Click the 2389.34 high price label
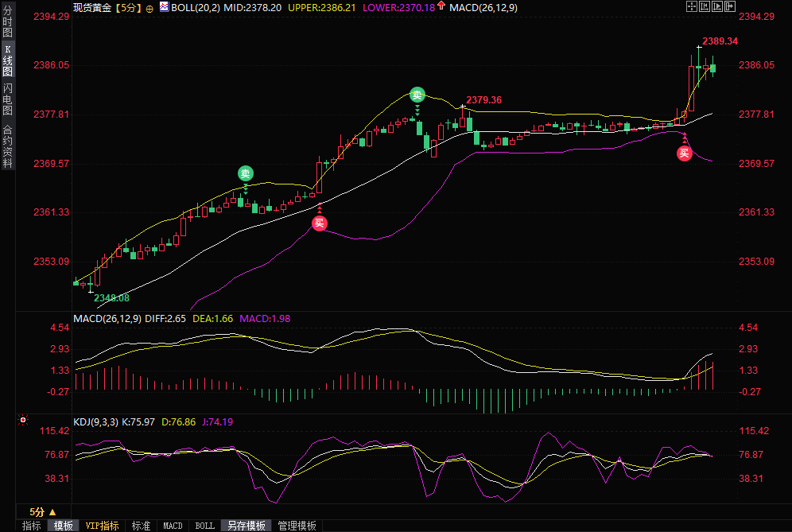 (720, 41)
